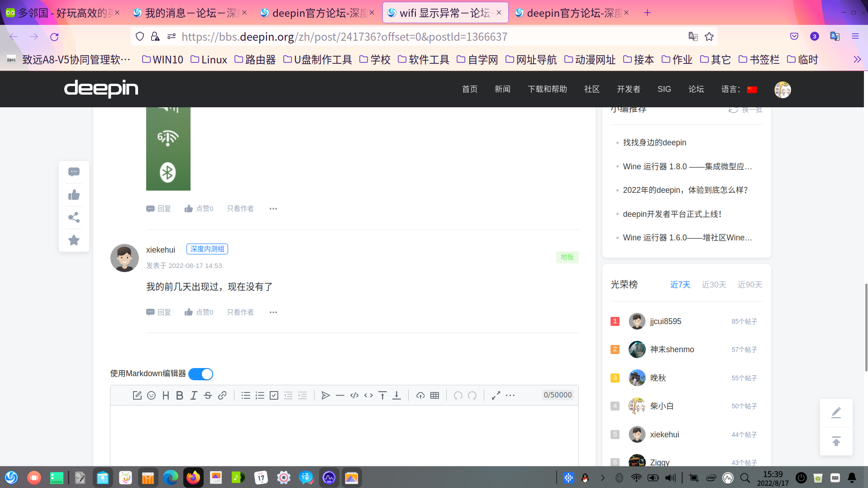Screen dimensions: 868x488
Task: Open the 社区 navigation menu item
Action: pos(591,89)
